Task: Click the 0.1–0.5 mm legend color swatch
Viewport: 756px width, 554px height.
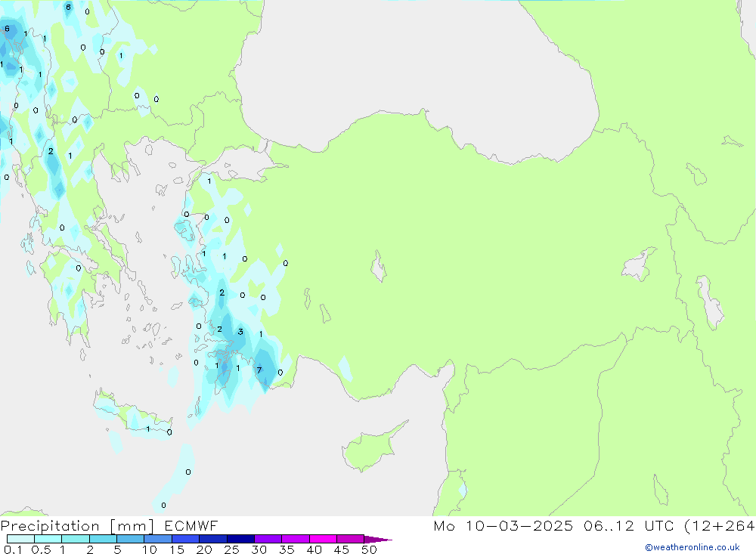Action: [x=20, y=539]
